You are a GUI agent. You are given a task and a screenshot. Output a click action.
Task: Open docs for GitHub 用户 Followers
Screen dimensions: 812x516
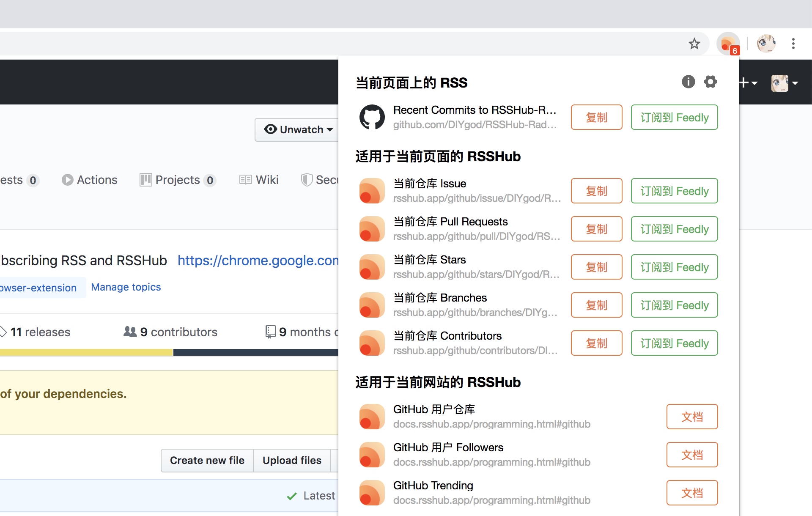click(692, 455)
